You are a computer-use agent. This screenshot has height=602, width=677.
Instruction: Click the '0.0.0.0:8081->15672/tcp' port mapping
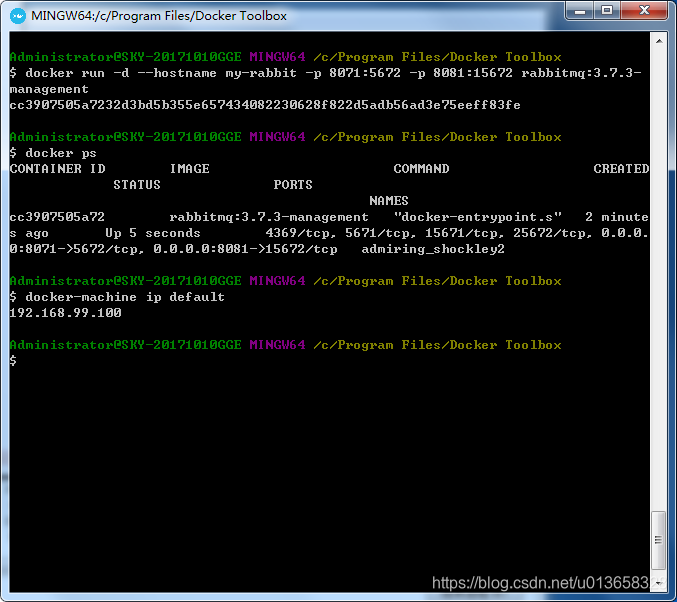[245, 249]
